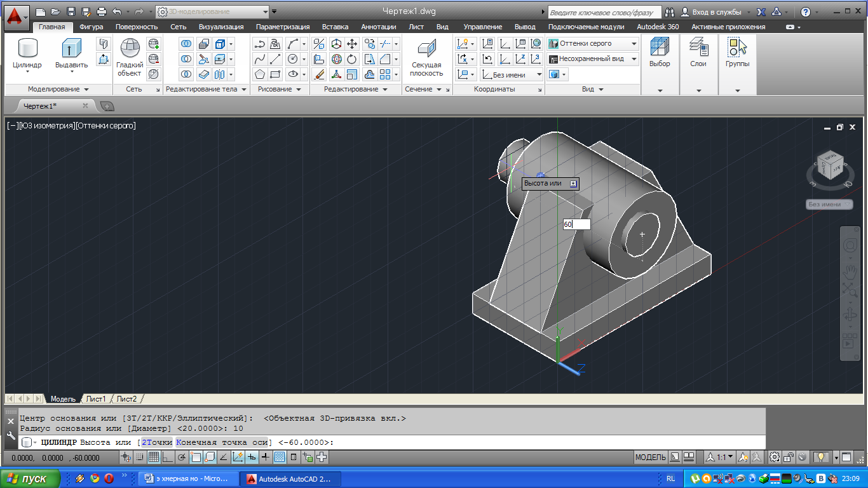Click the Rotate circular arrow tool

pos(352,59)
